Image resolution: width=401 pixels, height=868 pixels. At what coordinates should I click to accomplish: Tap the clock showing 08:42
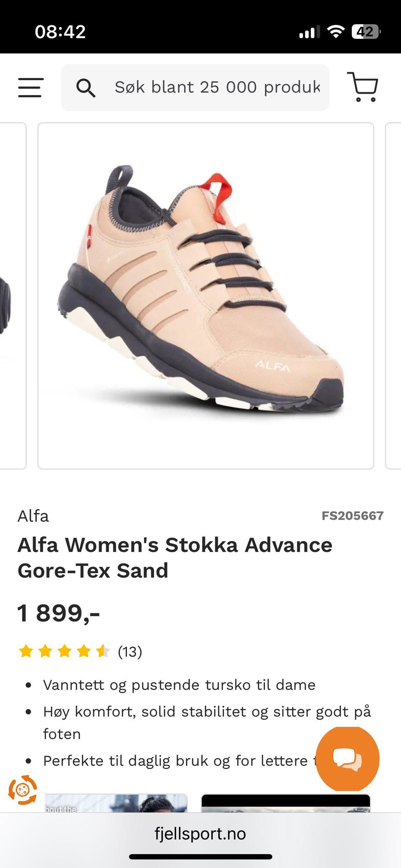pos(60,32)
